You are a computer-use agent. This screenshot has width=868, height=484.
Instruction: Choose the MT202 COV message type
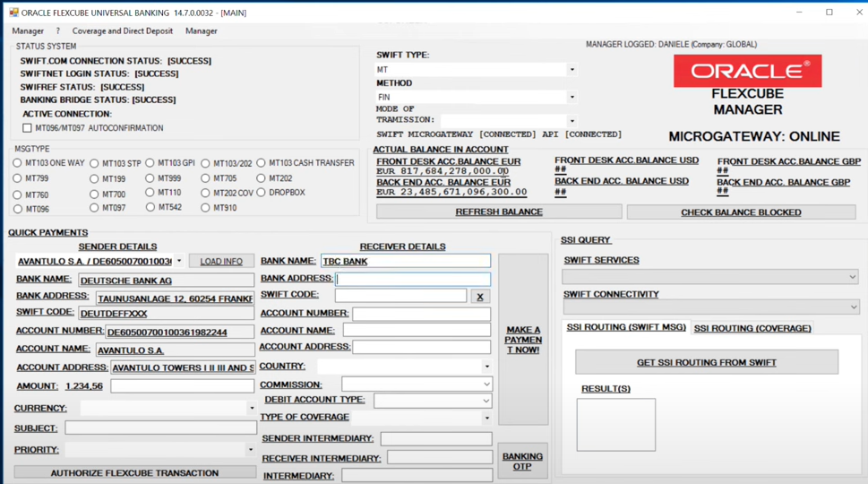(205, 193)
